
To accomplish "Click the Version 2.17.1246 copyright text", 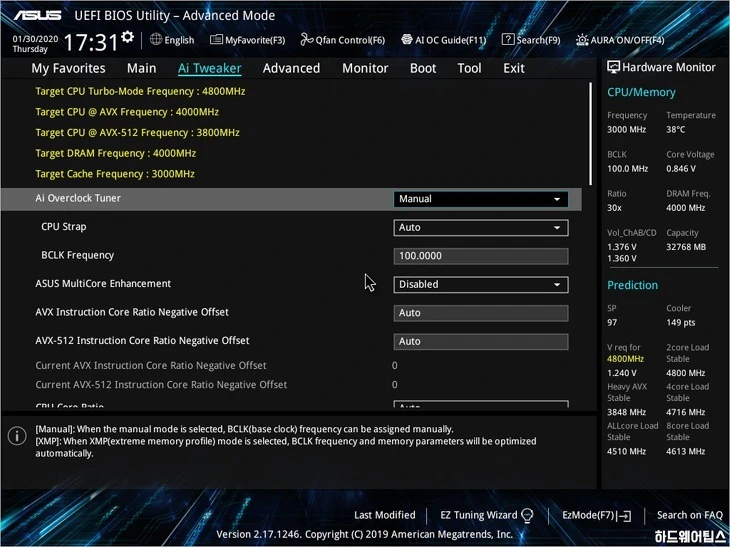I will 365,534.
